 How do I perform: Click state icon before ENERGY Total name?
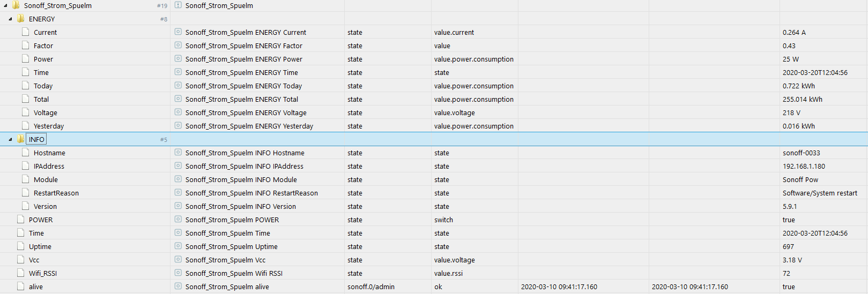pyautogui.click(x=178, y=99)
